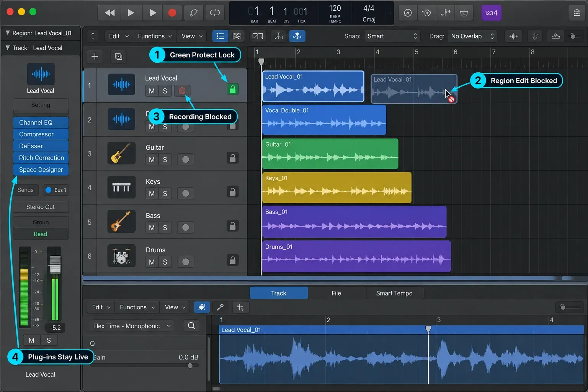Unlock the green protect lock on Lead Vocal
588x392 pixels.
tap(232, 89)
